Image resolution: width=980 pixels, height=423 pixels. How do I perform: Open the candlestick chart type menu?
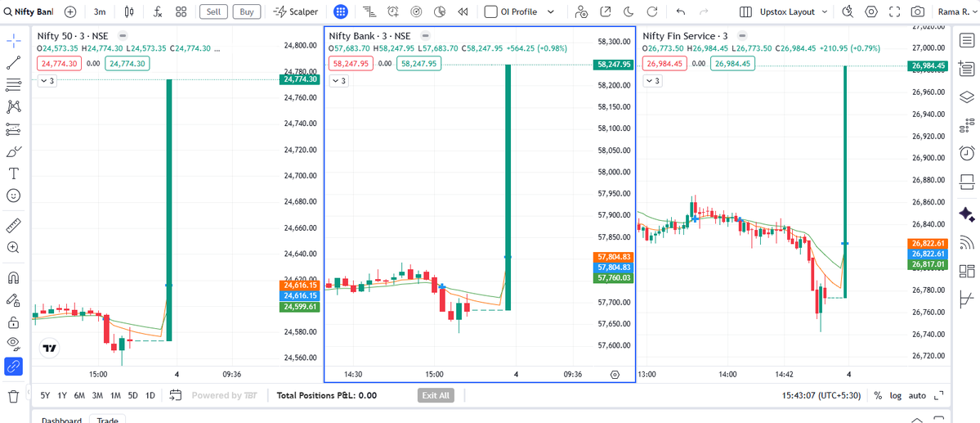[x=129, y=11]
